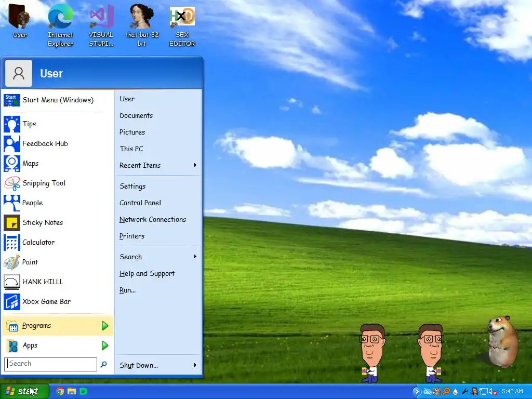
Task: Open Pictures from the right pane
Action: point(158,132)
